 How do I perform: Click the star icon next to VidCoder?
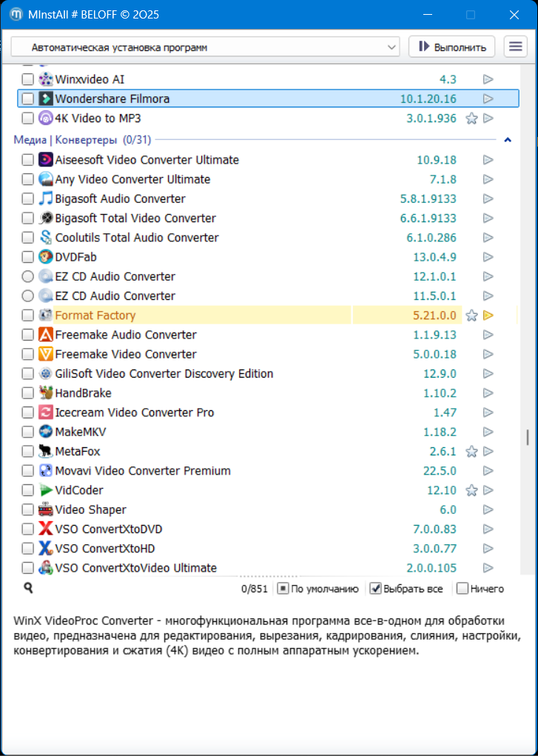471,490
